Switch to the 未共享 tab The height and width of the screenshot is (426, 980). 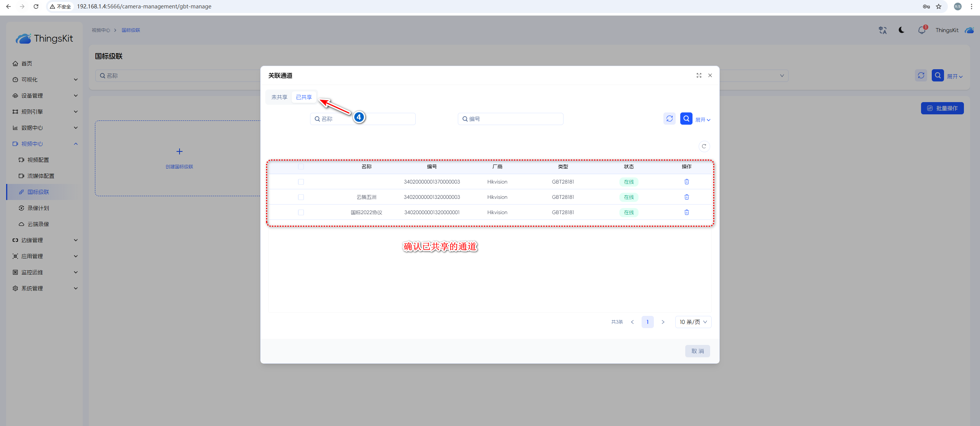279,97
